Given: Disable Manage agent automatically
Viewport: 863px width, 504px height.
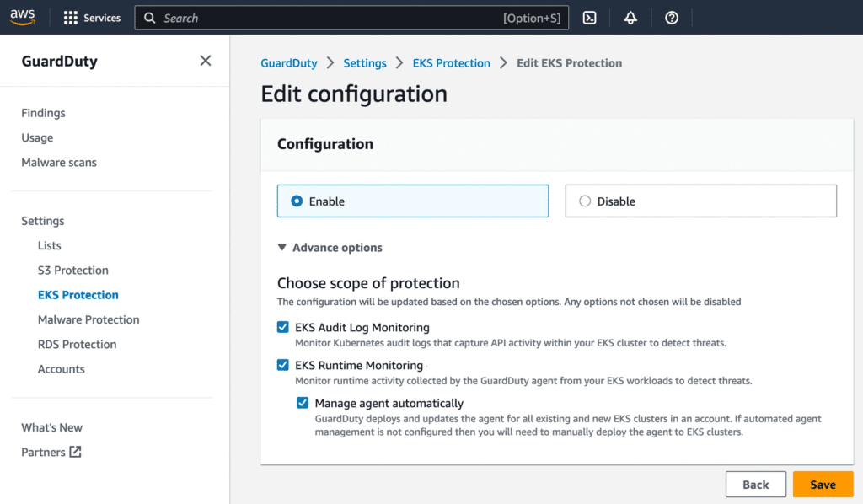Looking at the screenshot, I should pos(303,403).
